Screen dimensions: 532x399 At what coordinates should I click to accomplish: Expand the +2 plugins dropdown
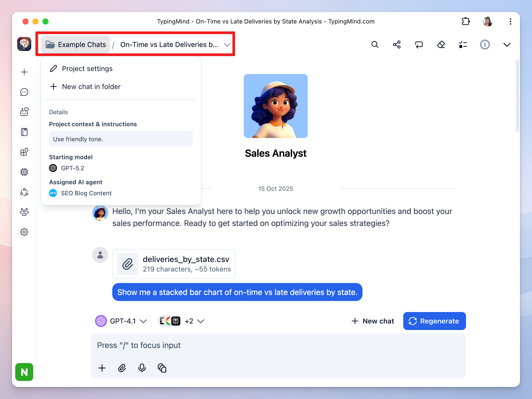[x=181, y=321]
